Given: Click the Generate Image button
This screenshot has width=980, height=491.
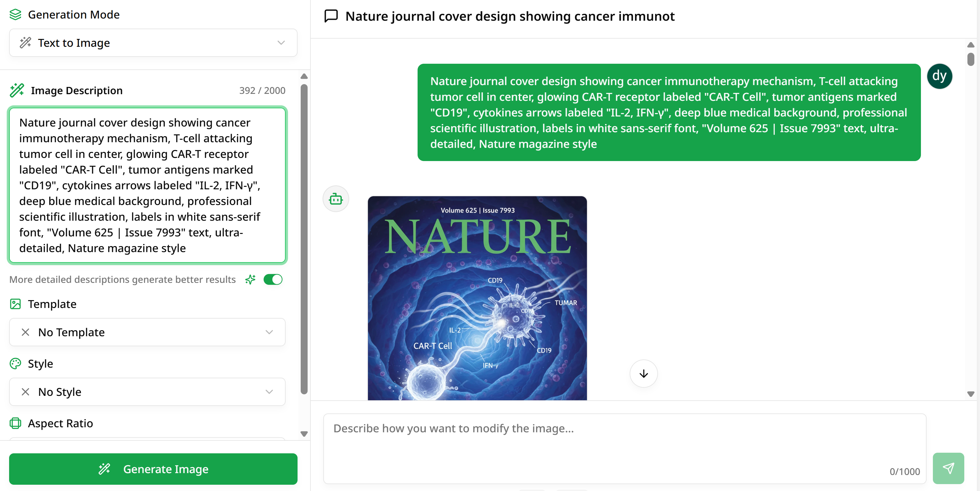Looking at the screenshot, I should tap(153, 469).
